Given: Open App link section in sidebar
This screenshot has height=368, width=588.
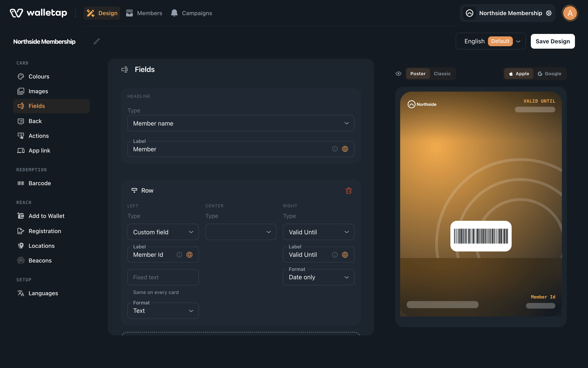Looking at the screenshot, I should coord(51,151).
